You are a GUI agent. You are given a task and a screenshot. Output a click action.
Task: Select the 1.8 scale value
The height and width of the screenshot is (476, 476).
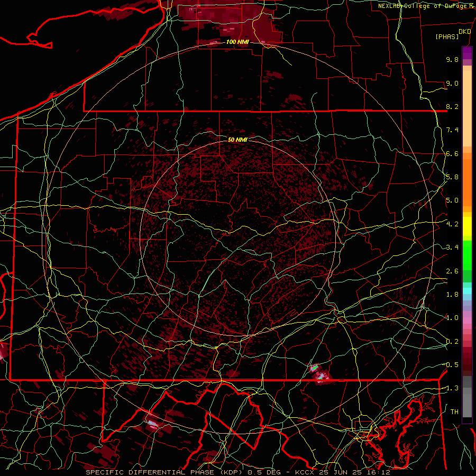tap(452, 295)
